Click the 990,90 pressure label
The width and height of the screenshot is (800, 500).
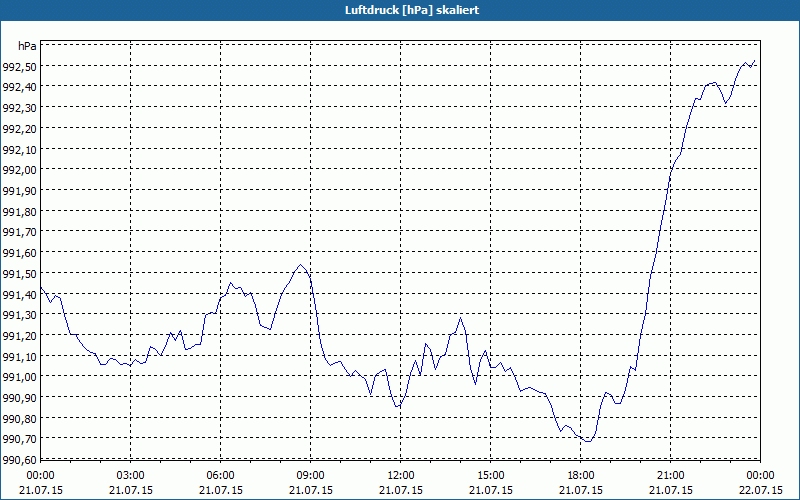19,398
